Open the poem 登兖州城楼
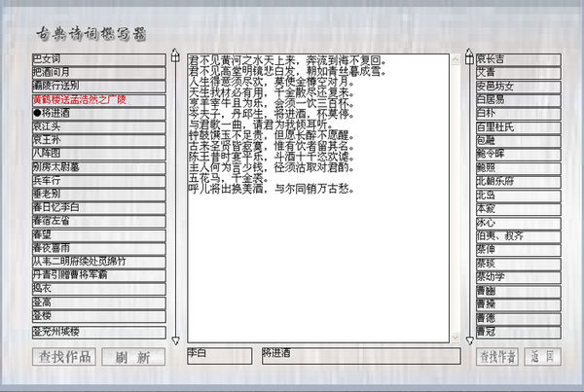Screen dimensions: 584x392 click(99, 332)
